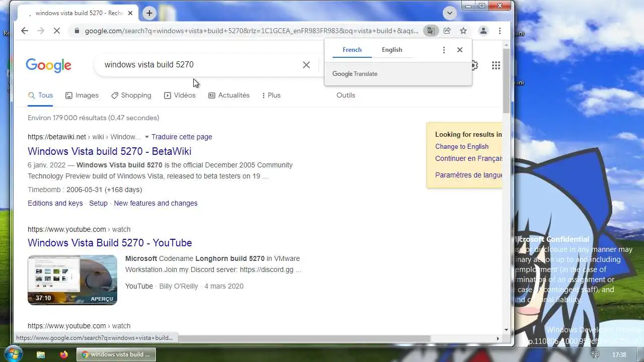The image size is (644, 362).
Task: Click the vertical scrollbar of the page
Action: click(x=506, y=80)
